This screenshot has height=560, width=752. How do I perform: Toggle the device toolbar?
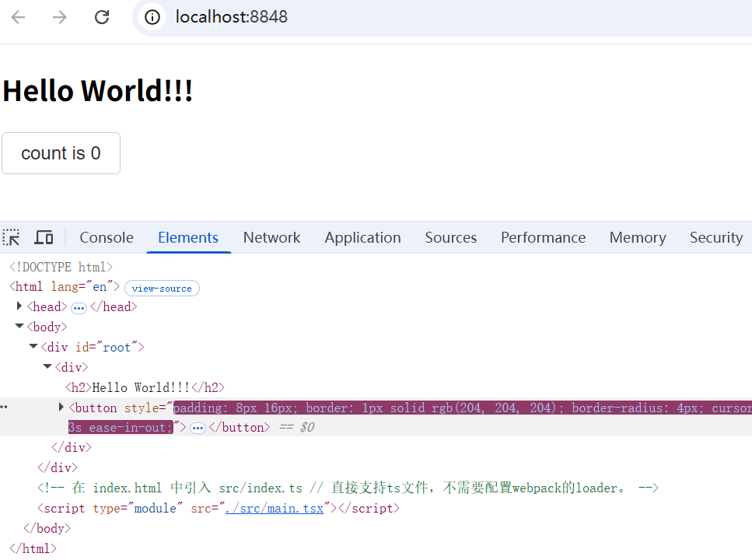[x=44, y=237]
